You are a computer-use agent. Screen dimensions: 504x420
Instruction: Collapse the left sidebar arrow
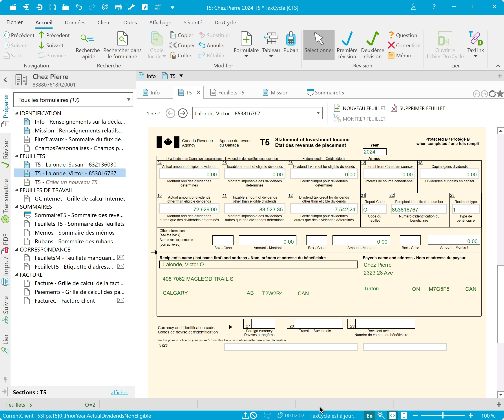pos(5,80)
